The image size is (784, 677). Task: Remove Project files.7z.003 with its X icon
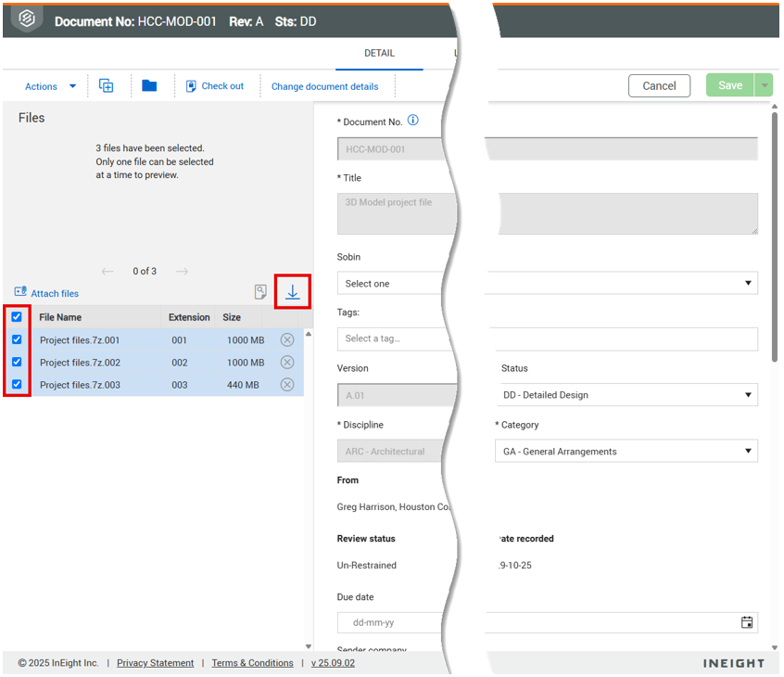287,385
